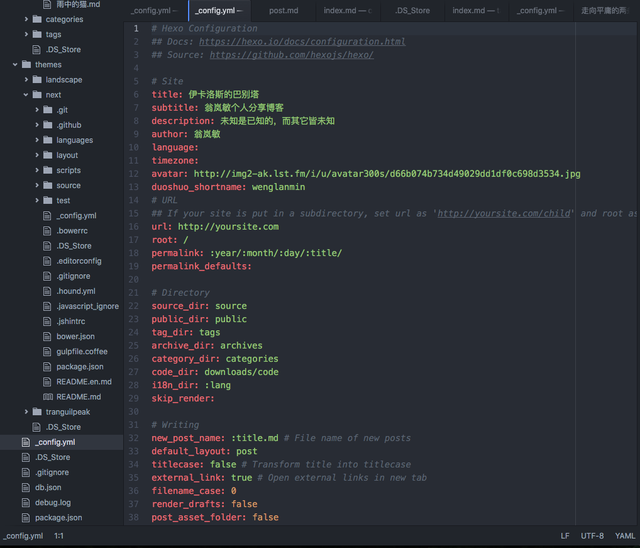
Task: Click the README.en.md file icon
Action: [47, 382]
